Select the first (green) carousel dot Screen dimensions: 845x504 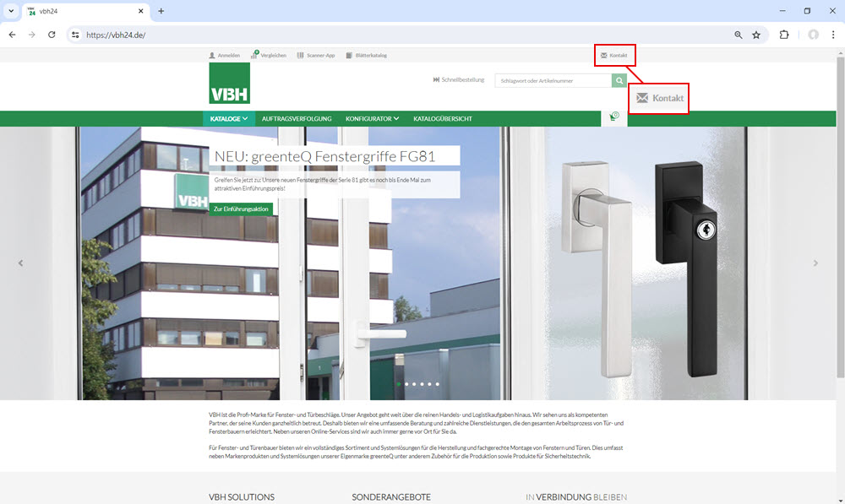[x=399, y=384]
